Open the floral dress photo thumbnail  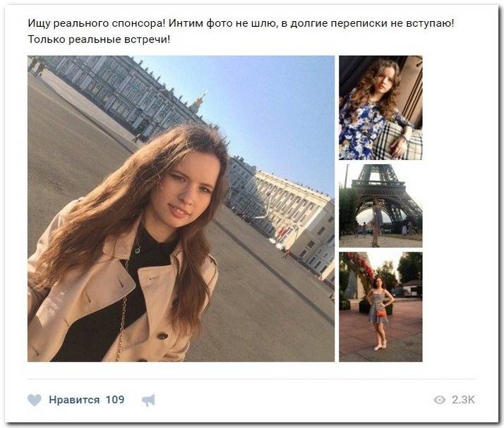(380, 108)
